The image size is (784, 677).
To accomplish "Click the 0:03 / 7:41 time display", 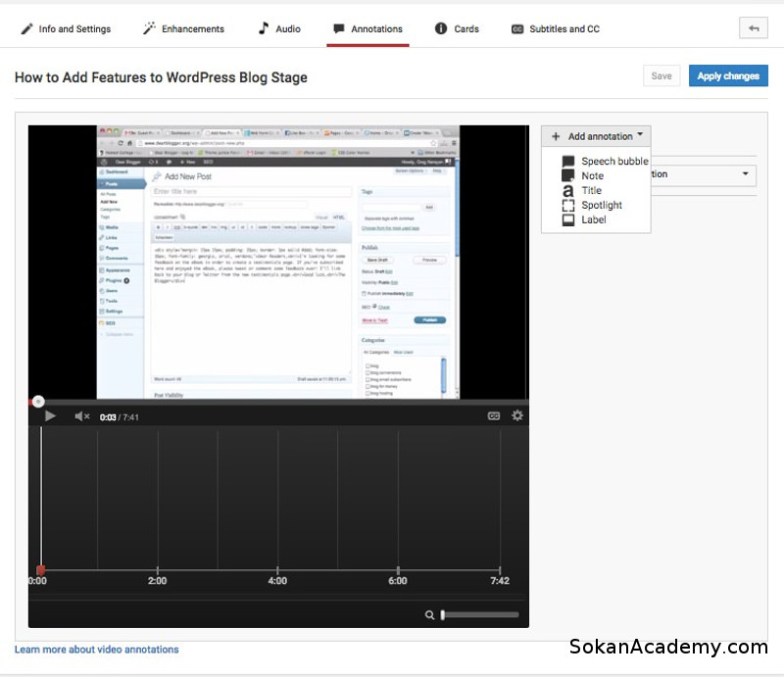I will pyautogui.click(x=119, y=417).
